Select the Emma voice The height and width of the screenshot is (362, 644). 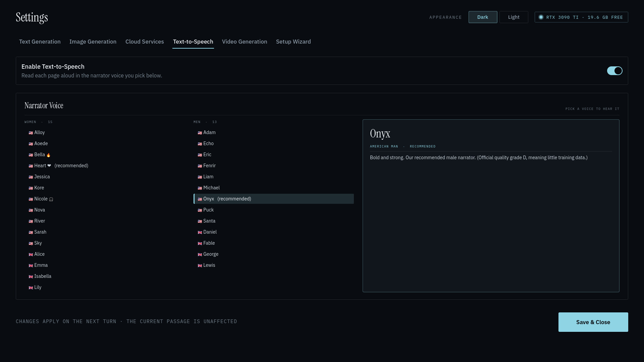click(x=105, y=265)
